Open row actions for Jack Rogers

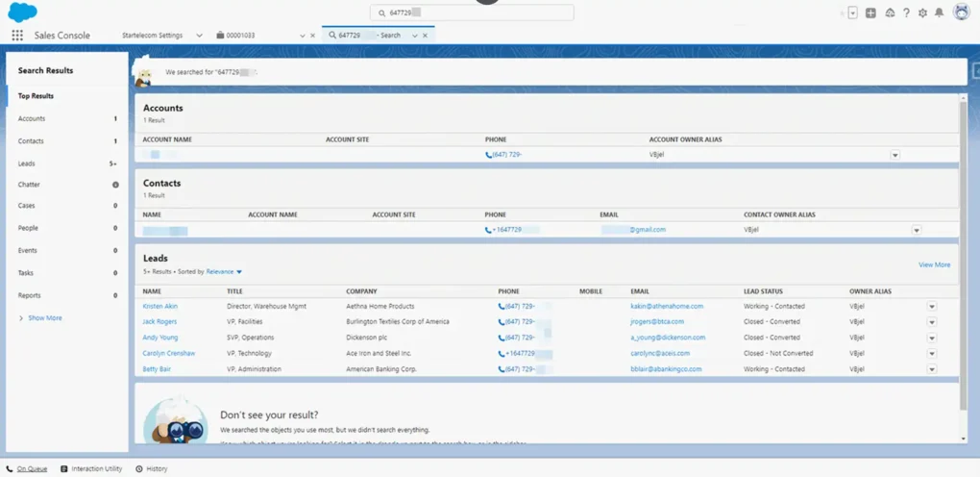coord(932,322)
